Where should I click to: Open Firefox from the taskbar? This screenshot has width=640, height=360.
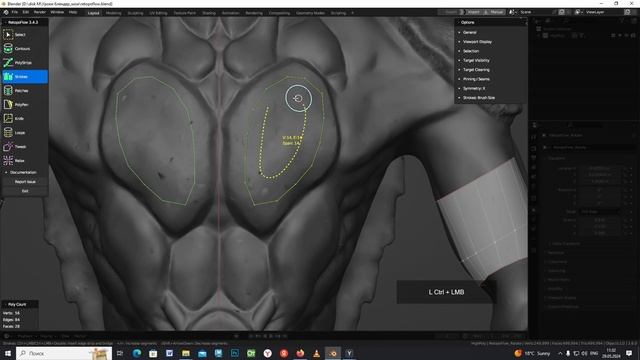(300, 353)
